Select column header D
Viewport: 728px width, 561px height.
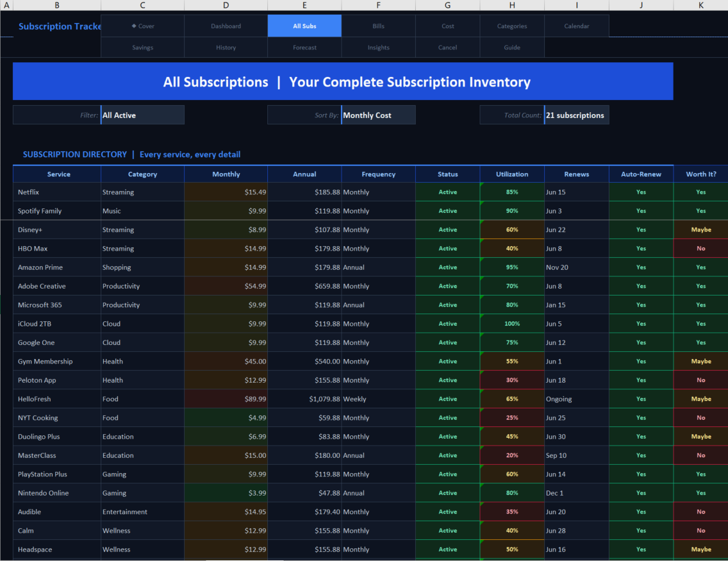226,5
